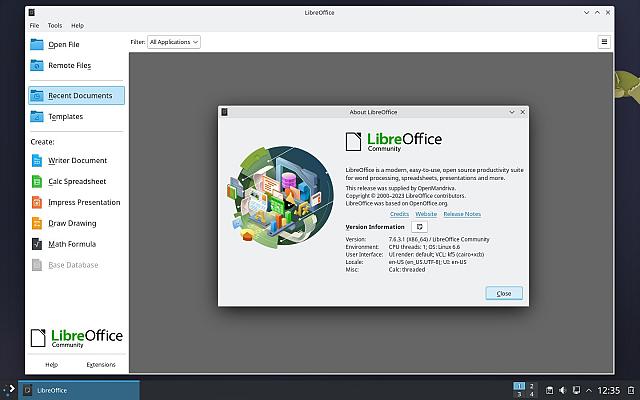Click the Impress Presentation icon
Viewport: 640px width, 400px height.
click(37, 202)
